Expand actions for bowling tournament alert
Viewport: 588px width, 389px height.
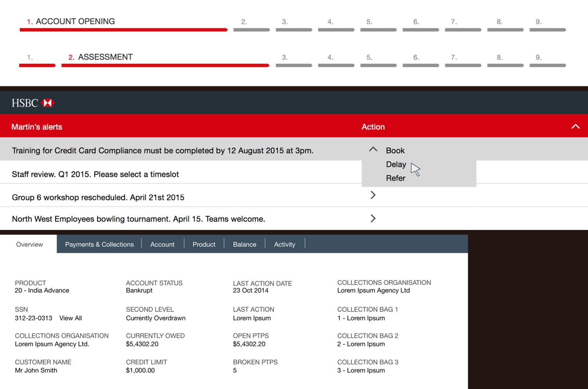(373, 218)
